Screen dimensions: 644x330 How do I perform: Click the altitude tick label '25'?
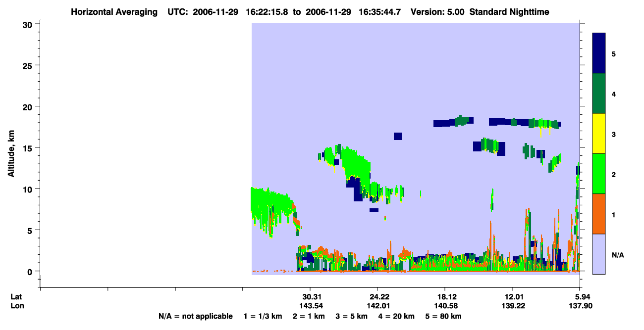29,65
